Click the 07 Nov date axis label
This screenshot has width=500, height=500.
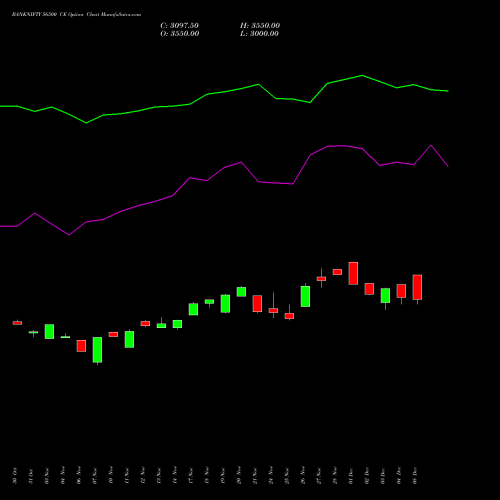pos(95,476)
